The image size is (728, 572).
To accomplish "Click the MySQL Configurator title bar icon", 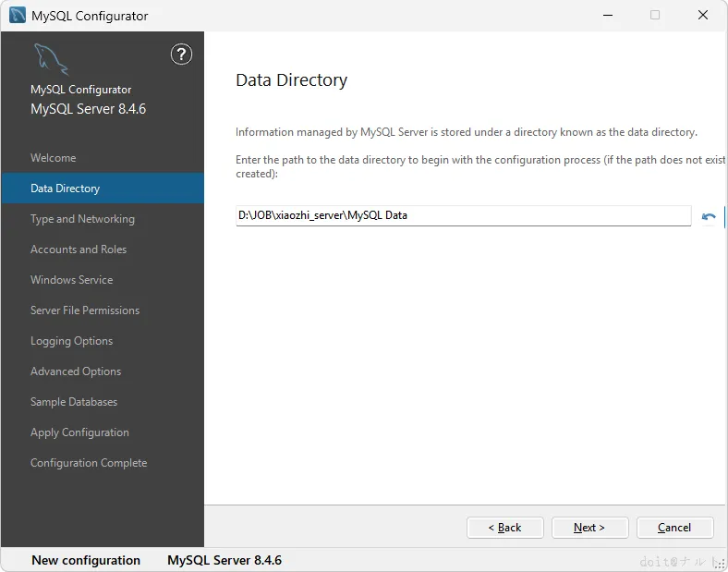I will click(17, 16).
